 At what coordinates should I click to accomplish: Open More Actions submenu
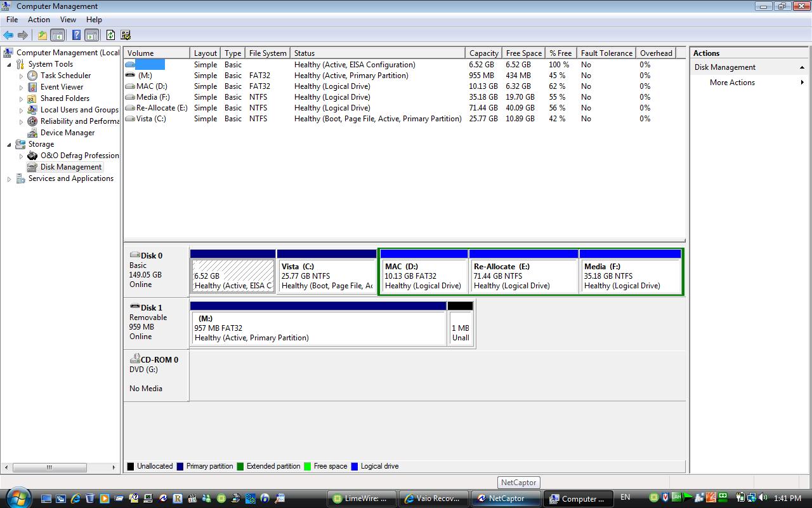(748, 83)
